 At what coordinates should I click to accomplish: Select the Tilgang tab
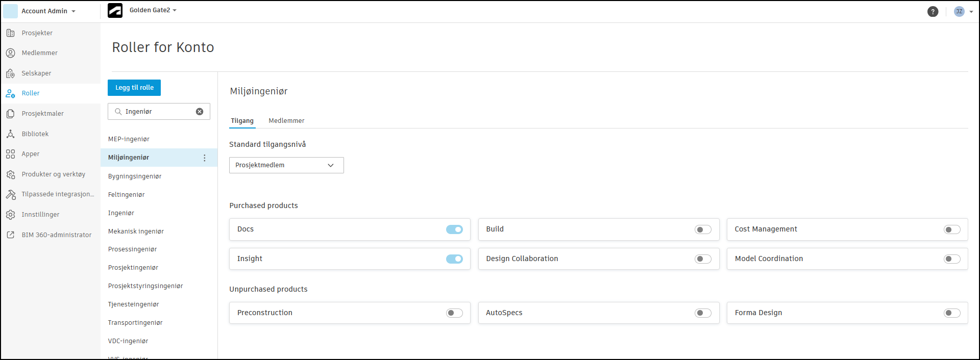[x=242, y=121]
